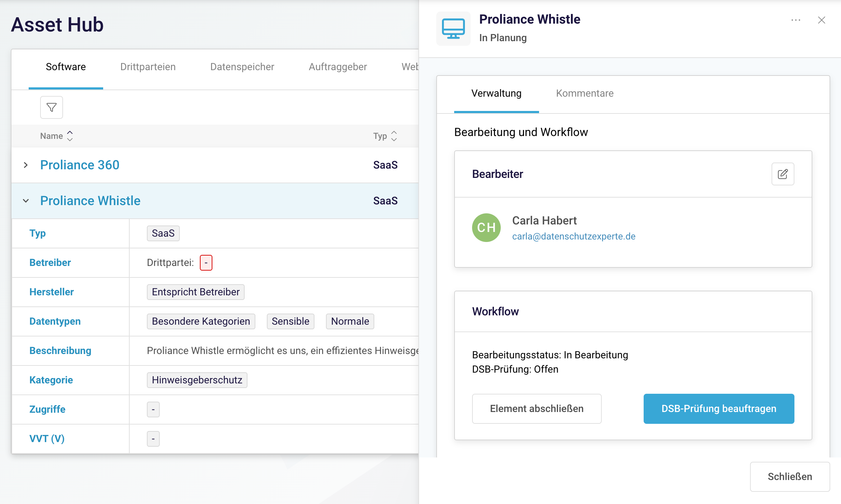Open the filter funnel icon
The width and height of the screenshot is (841, 504).
point(52,107)
